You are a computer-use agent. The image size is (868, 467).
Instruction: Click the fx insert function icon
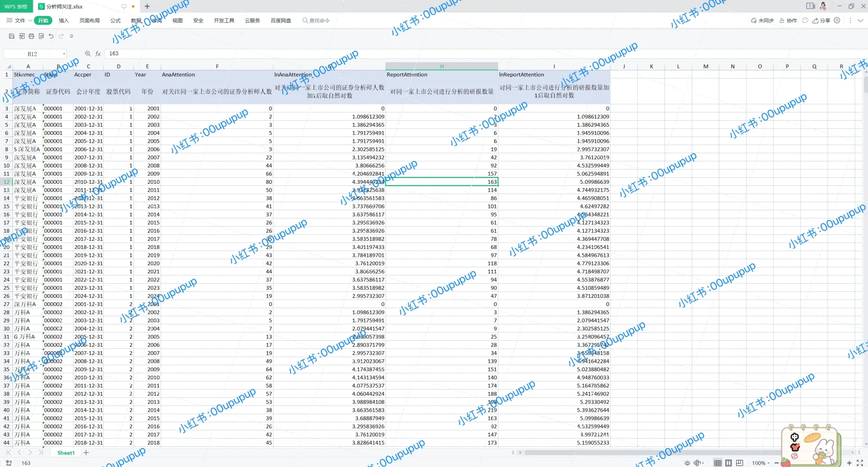pos(98,54)
